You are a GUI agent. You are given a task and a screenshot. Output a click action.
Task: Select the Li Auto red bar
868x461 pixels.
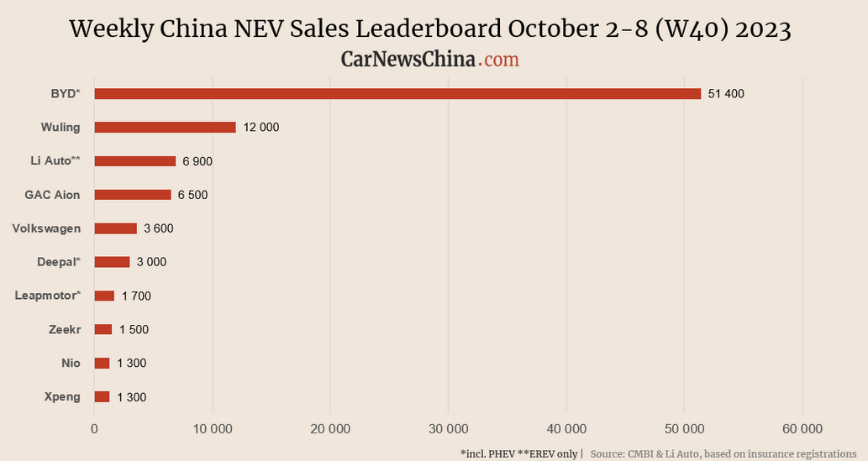(134, 161)
